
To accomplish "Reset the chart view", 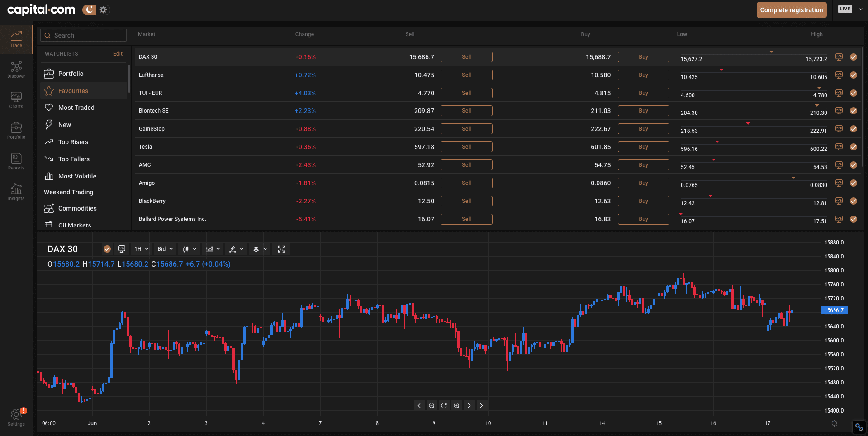I will click(x=444, y=405).
